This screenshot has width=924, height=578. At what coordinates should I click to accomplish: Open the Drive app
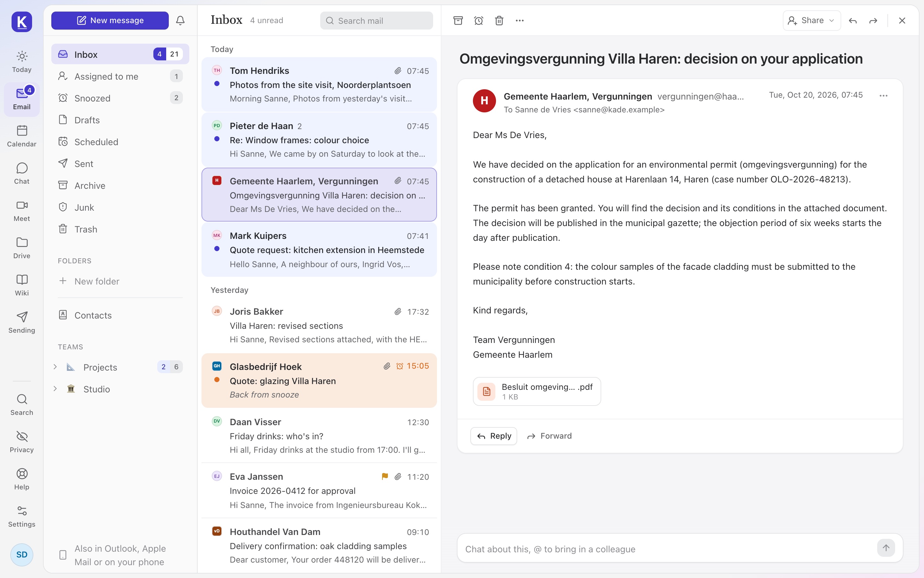pos(22,248)
